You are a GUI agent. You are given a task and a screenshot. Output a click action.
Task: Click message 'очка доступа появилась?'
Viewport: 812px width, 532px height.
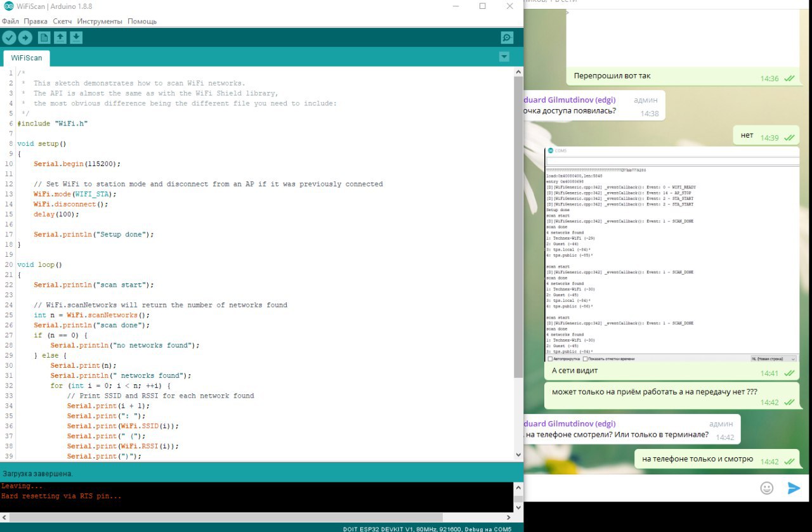(570, 112)
